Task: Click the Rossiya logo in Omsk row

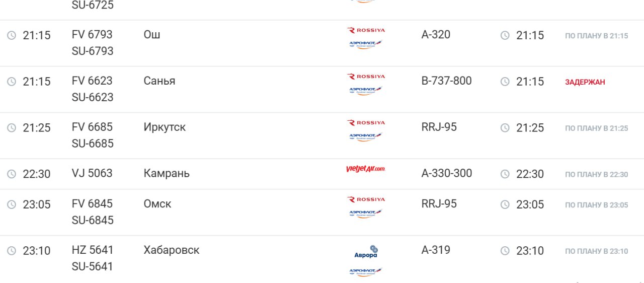Action: 366,199
